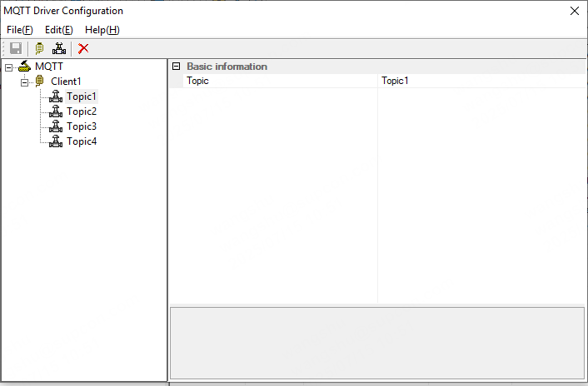Collapse the Basic information section
Image resolution: width=588 pixels, height=386 pixels.
176,67
